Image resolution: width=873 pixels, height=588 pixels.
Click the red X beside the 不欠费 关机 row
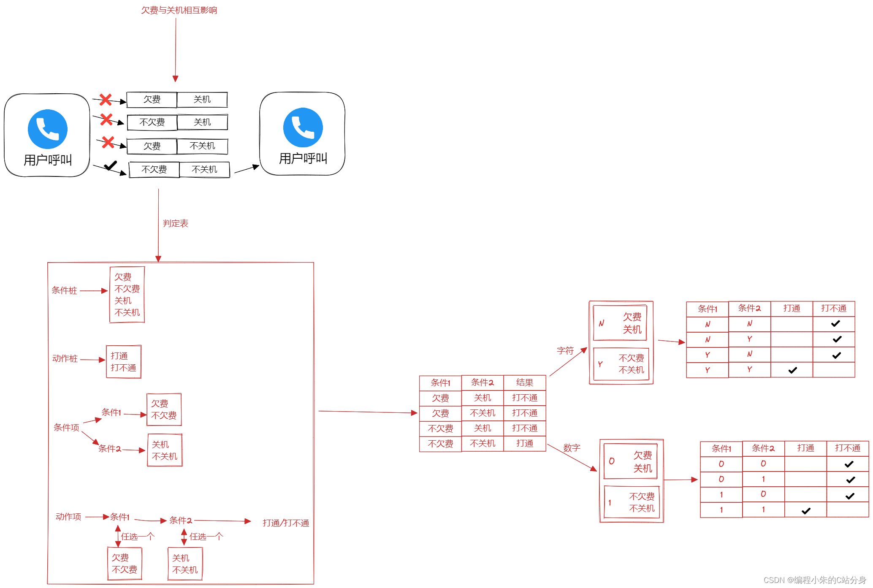(106, 119)
